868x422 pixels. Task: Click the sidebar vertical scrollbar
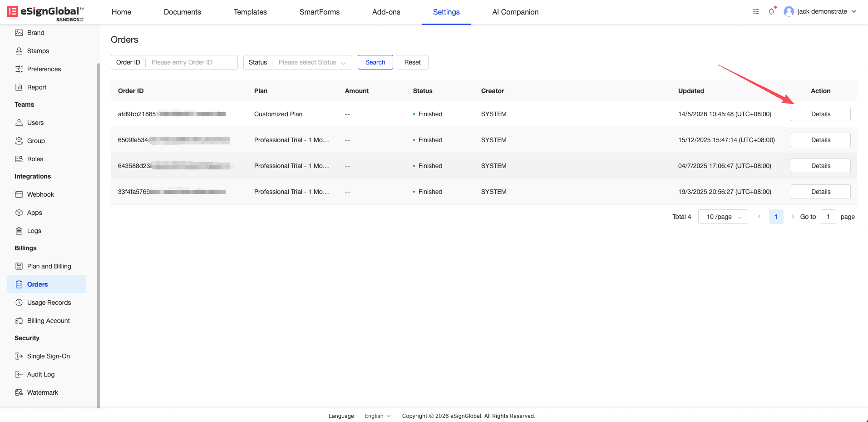[99, 235]
